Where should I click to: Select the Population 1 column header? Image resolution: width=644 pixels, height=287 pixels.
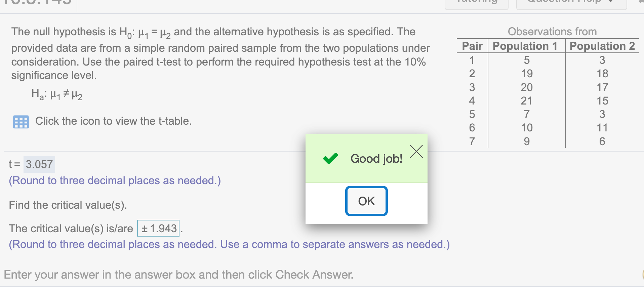(525, 46)
